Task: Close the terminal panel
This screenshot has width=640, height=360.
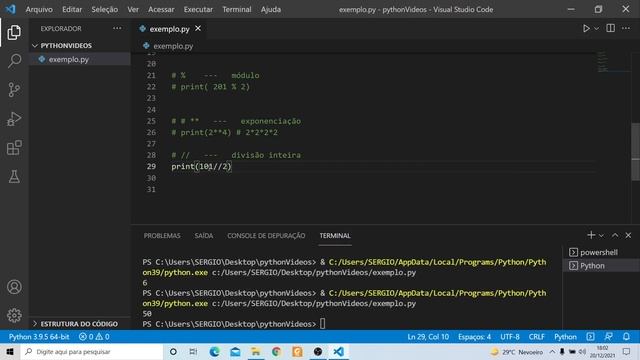Action: (628, 235)
